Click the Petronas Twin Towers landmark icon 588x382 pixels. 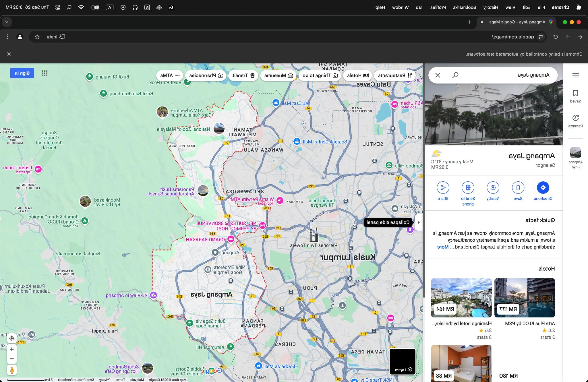(314, 234)
